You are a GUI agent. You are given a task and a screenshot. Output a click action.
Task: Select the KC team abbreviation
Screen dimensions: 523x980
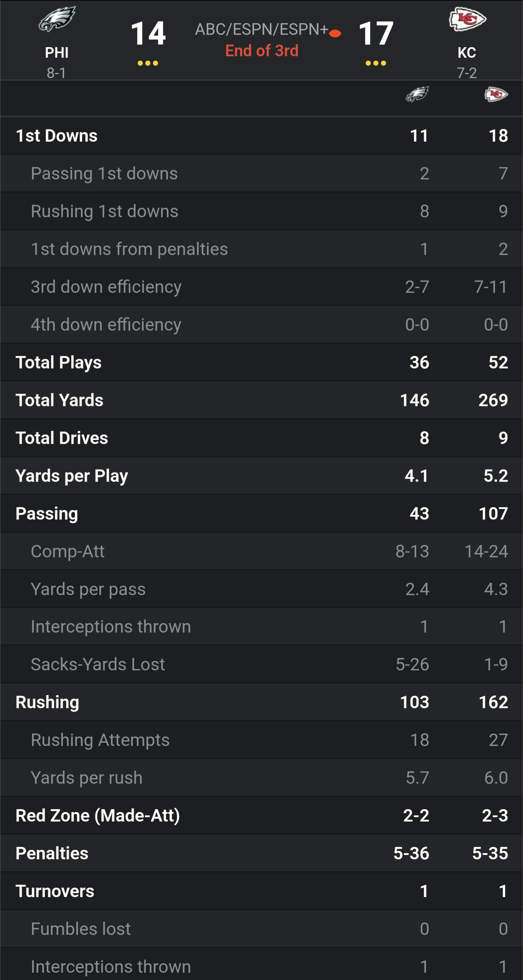point(467,52)
